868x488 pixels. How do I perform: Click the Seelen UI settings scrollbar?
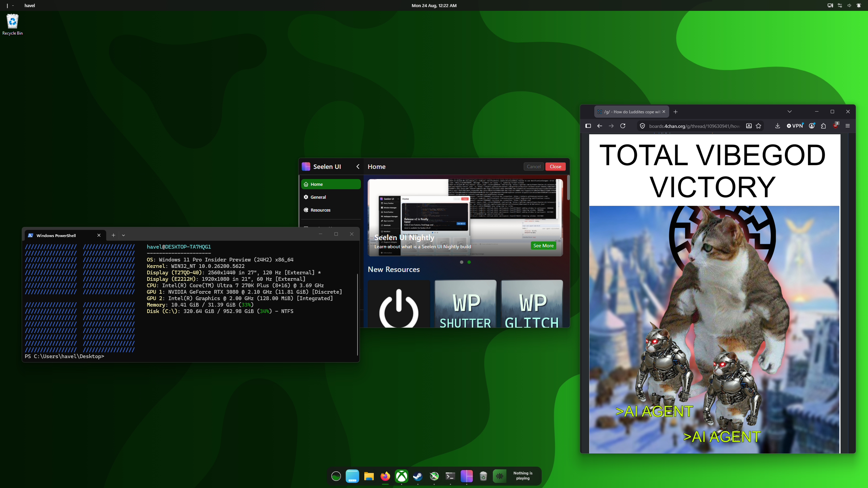(568, 188)
